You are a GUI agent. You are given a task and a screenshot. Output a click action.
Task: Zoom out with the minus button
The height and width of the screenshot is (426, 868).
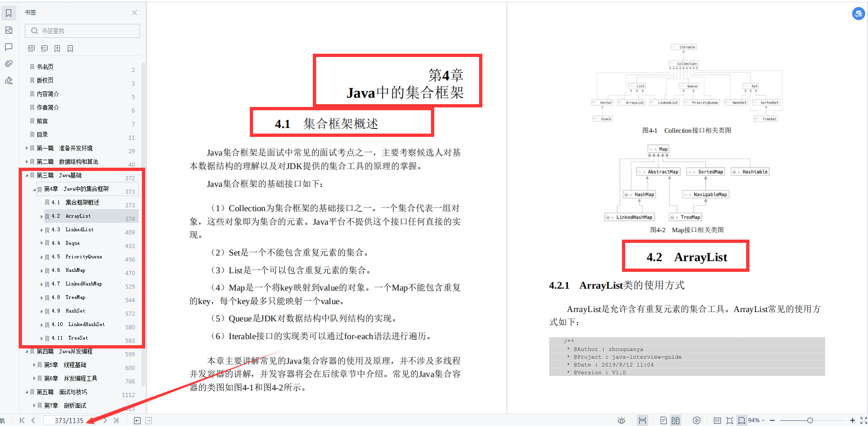click(x=772, y=420)
